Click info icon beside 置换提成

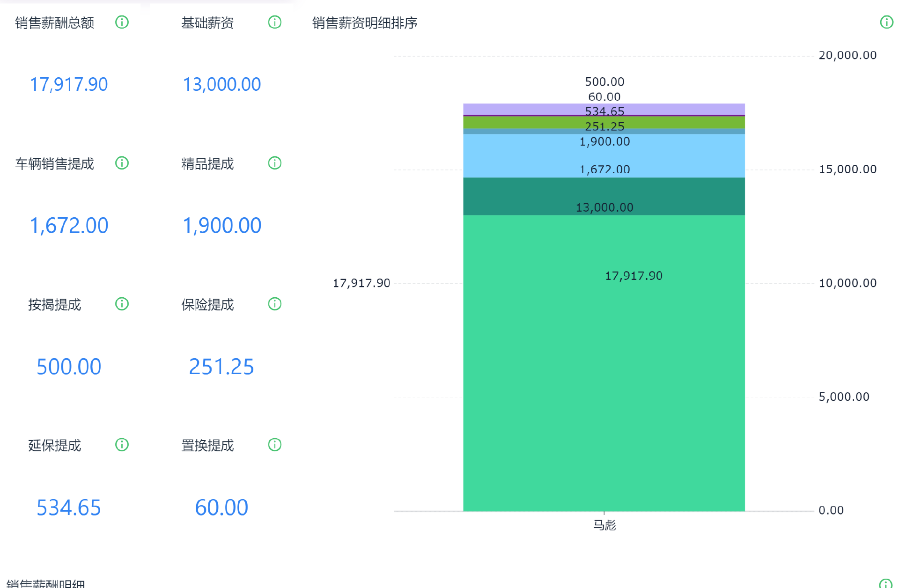275,445
